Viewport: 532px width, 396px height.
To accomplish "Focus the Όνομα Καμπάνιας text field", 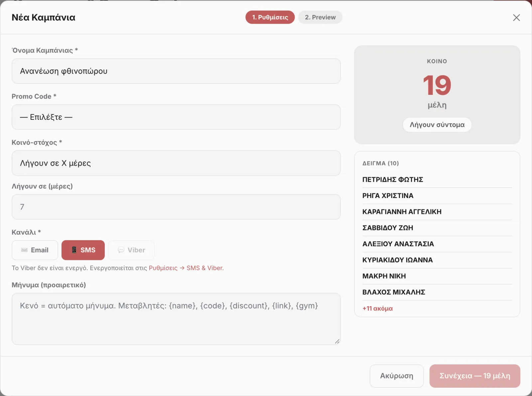I will coord(176,71).
